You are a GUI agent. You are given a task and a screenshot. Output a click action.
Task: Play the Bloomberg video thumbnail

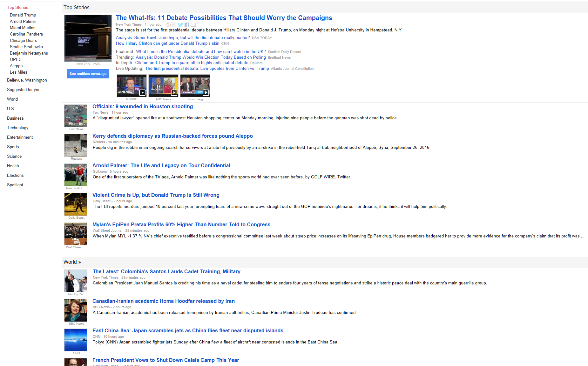[x=195, y=86]
